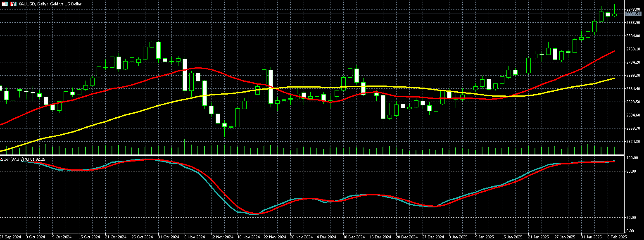The width and height of the screenshot is (644, 240).
Task: Click the current price label 2861.51
Action: coord(634,14)
